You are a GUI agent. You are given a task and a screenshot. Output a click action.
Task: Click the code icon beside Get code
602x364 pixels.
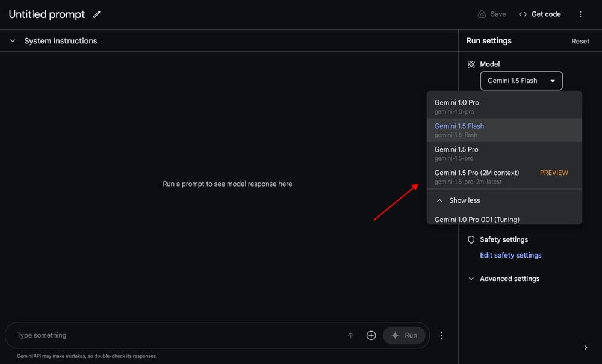[x=523, y=14]
